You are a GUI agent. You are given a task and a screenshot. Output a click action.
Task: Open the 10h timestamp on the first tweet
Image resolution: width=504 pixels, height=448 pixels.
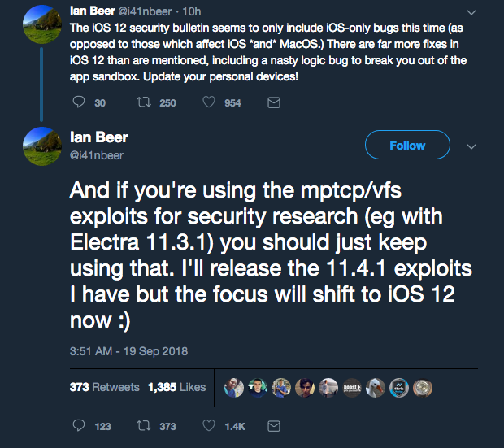192,12
